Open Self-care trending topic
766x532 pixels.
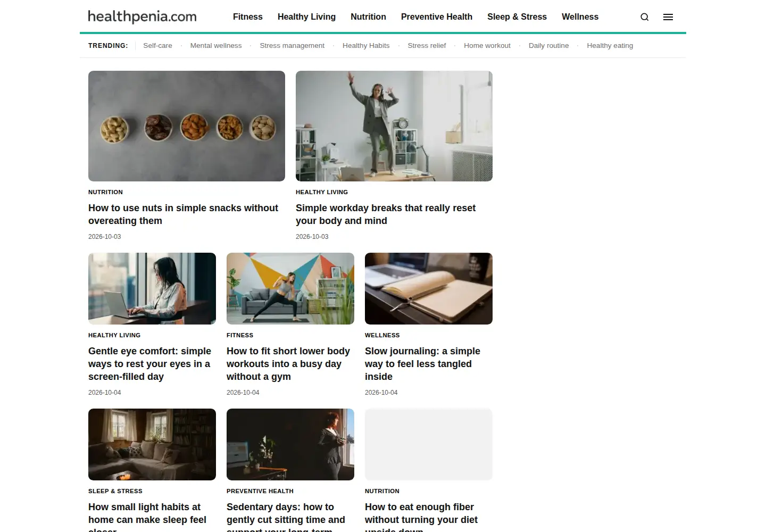157,46
